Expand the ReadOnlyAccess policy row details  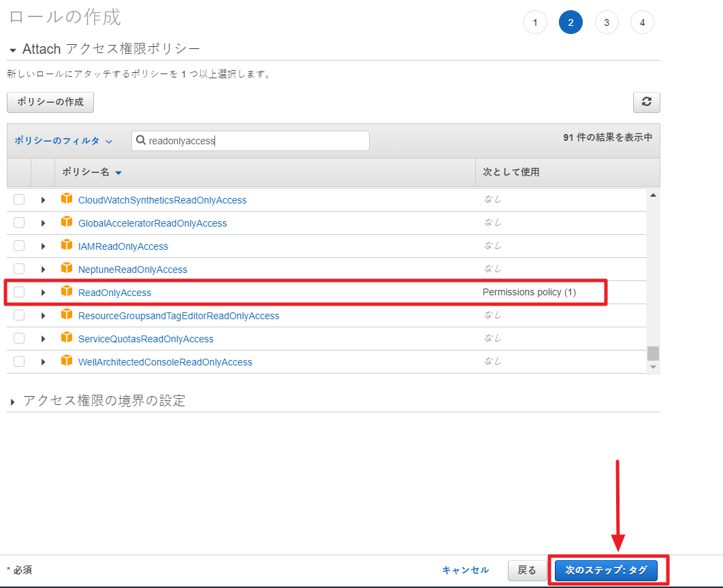(43, 293)
